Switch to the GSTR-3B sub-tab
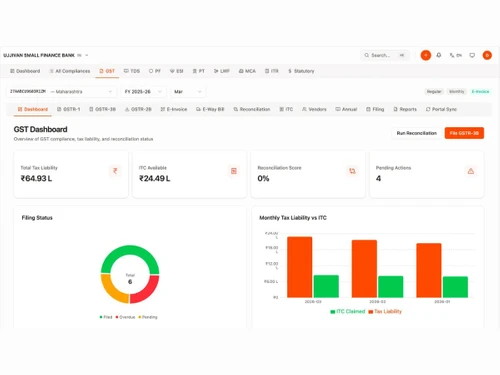The width and height of the screenshot is (500, 375). tap(102, 109)
